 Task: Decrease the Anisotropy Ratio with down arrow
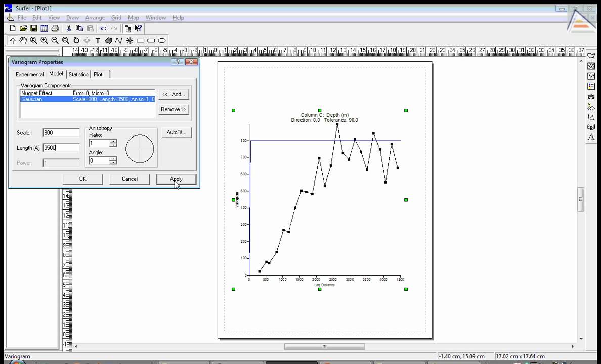tap(113, 145)
